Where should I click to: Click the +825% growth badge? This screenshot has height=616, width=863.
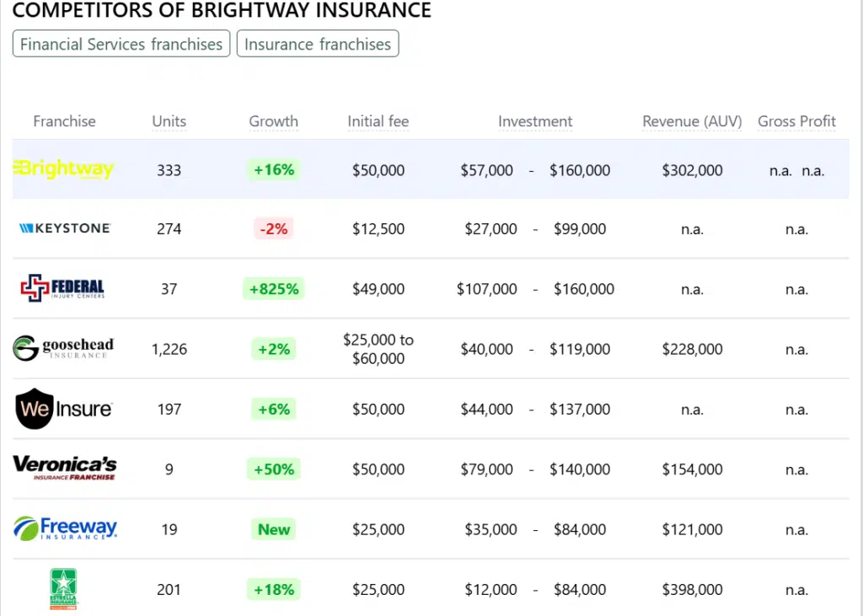click(273, 289)
